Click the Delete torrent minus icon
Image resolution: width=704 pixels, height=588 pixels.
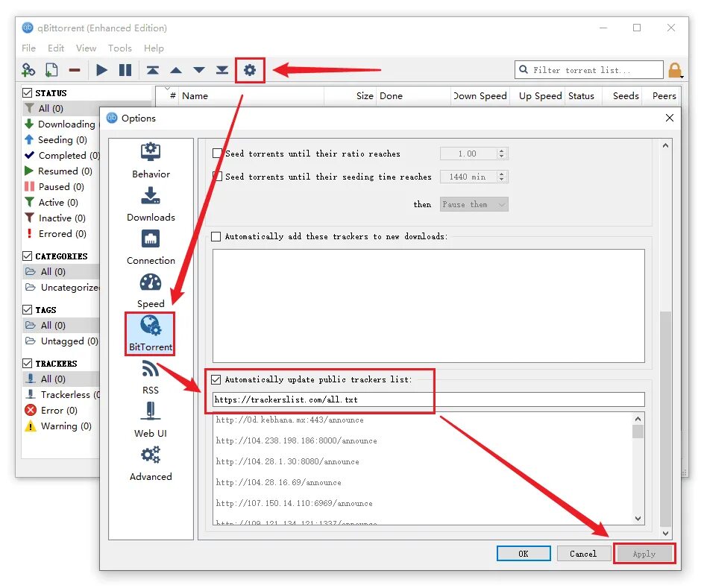[75, 70]
